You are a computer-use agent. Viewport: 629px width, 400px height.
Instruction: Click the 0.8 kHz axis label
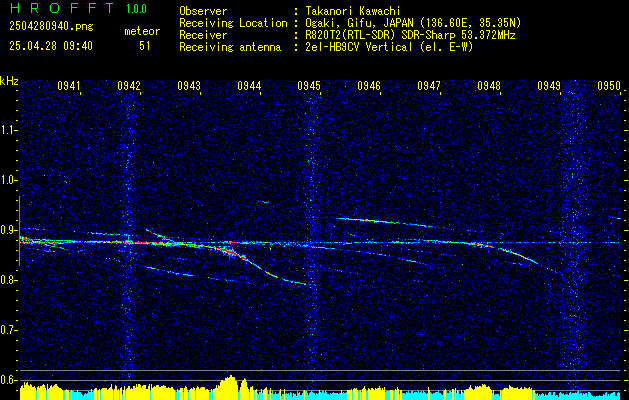click(x=9, y=280)
